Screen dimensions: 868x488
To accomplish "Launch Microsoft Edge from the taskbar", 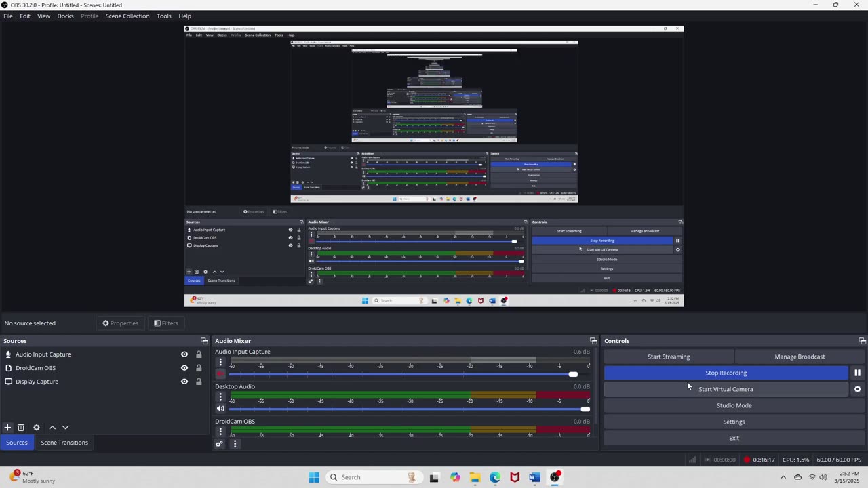I will [x=495, y=477].
